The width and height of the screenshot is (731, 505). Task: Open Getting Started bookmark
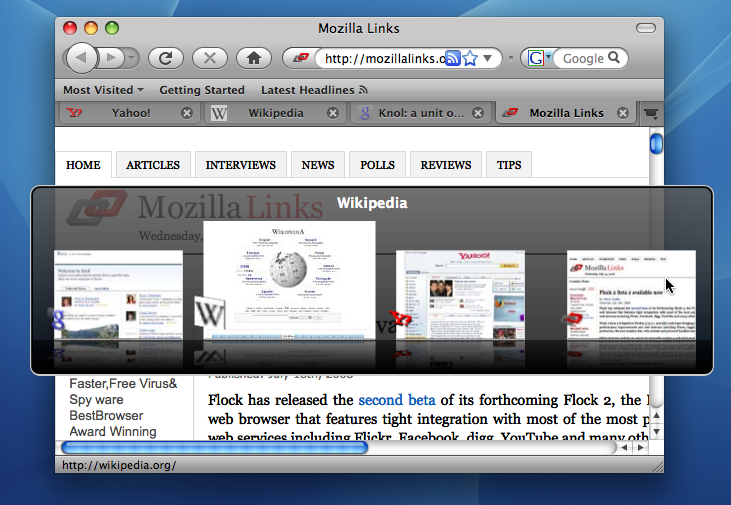pyautogui.click(x=202, y=90)
